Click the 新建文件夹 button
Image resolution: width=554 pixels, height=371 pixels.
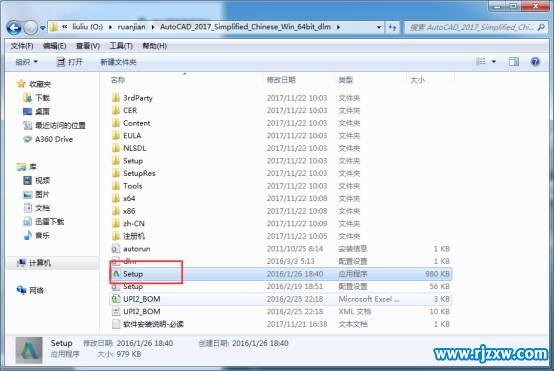118,62
